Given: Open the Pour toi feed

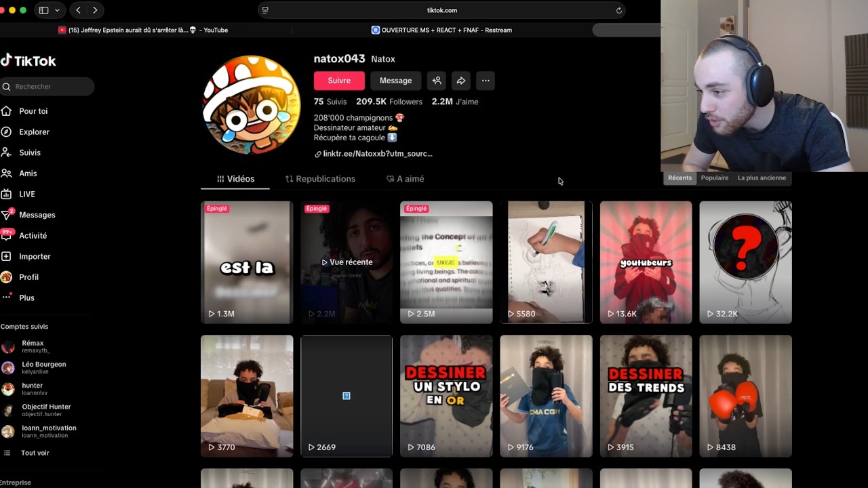Looking at the screenshot, I should tap(33, 111).
